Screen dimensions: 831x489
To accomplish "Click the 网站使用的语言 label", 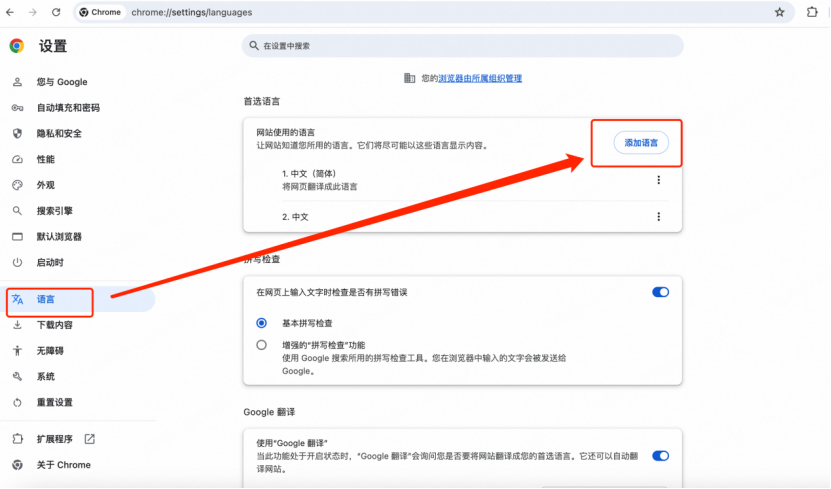I will [x=286, y=132].
